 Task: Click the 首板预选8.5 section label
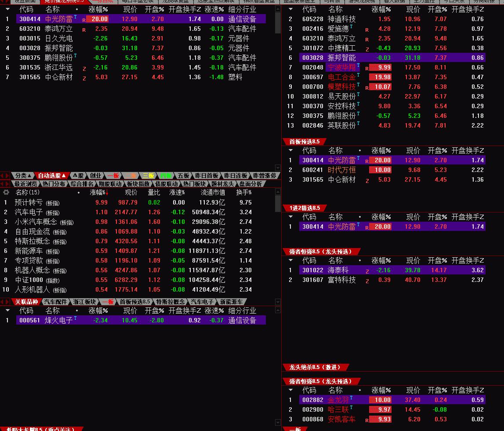305,142
